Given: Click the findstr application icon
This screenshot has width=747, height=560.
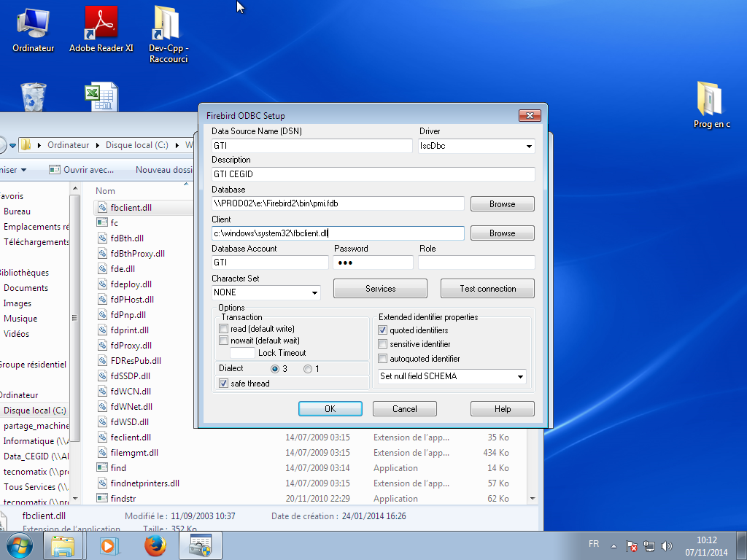Looking at the screenshot, I should coord(102,498).
